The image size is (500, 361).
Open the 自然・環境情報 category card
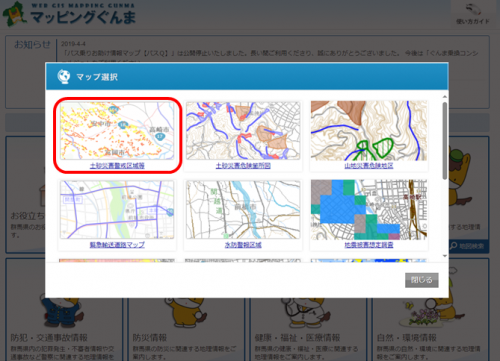431,310
